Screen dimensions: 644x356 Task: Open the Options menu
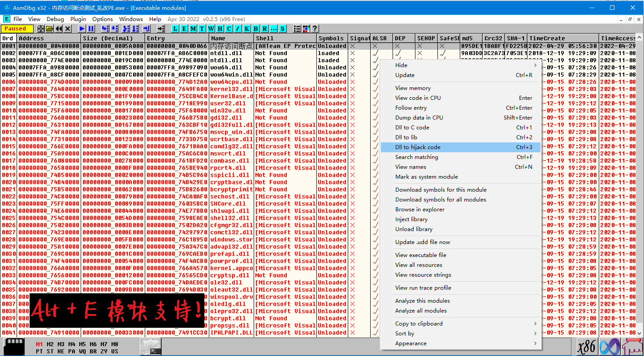coord(103,19)
